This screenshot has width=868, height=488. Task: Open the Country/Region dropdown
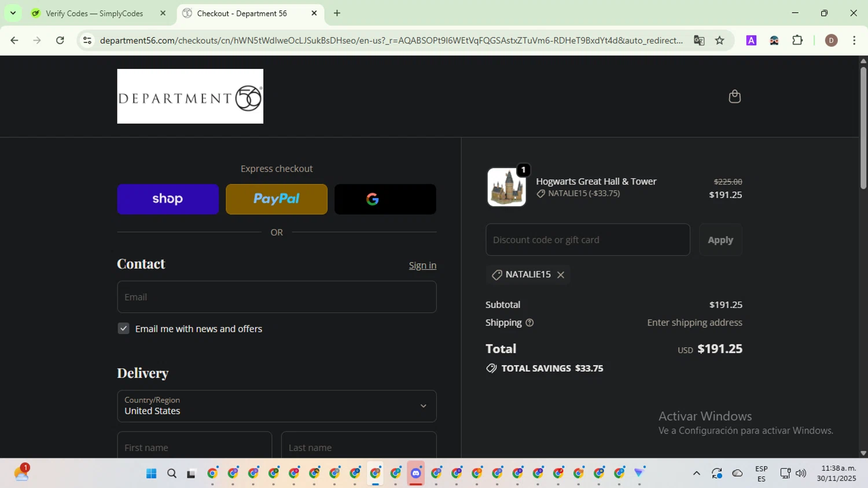click(277, 406)
